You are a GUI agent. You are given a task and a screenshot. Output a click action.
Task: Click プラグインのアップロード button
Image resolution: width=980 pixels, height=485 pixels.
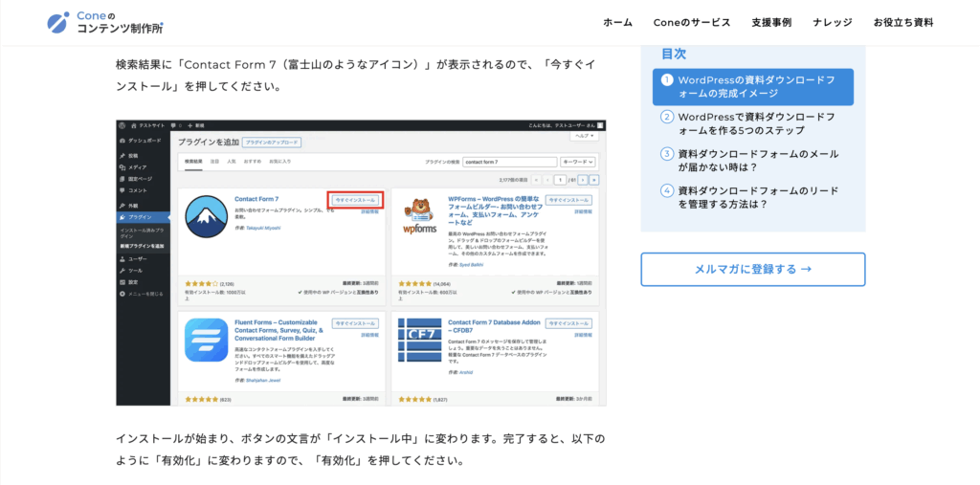271,143
